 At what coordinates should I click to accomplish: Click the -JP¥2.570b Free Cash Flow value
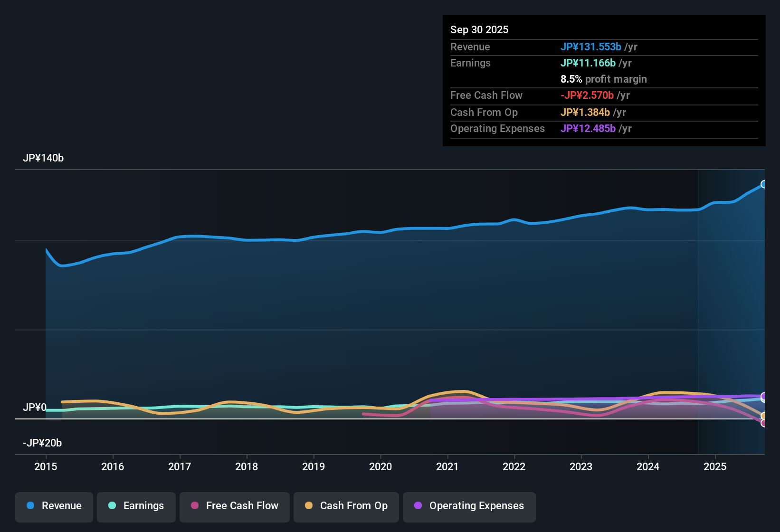point(588,95)
